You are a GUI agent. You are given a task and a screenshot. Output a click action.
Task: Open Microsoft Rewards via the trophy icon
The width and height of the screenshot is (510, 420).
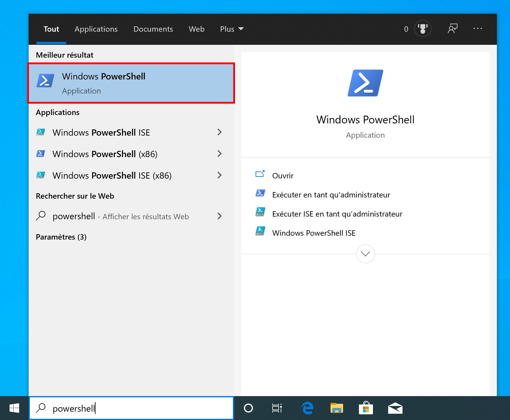click(423, 29)
